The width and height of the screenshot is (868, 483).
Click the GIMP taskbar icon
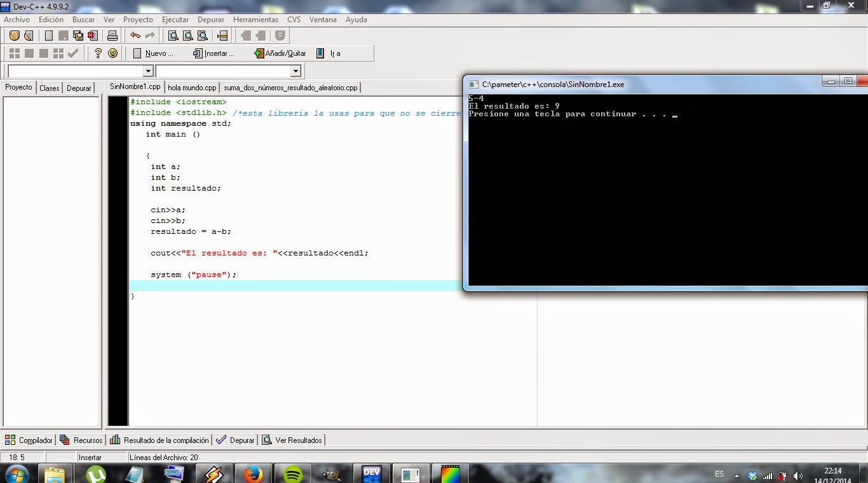[x=332, y=474]
